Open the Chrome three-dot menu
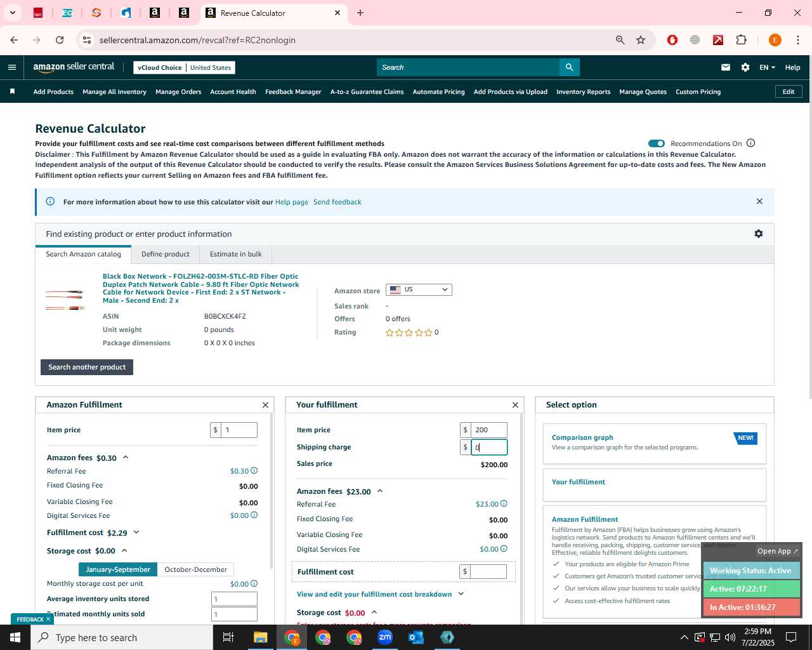812x650 pixels. click(797, 40)
